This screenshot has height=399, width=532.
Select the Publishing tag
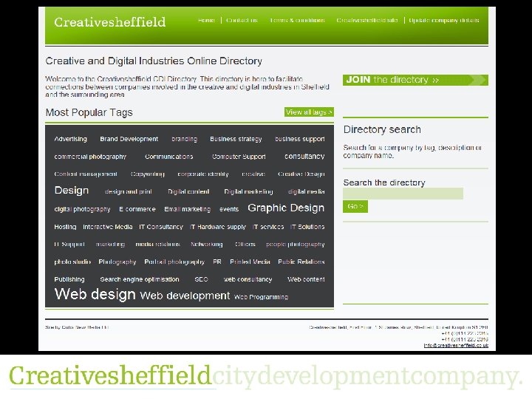(x=69, y=279)
